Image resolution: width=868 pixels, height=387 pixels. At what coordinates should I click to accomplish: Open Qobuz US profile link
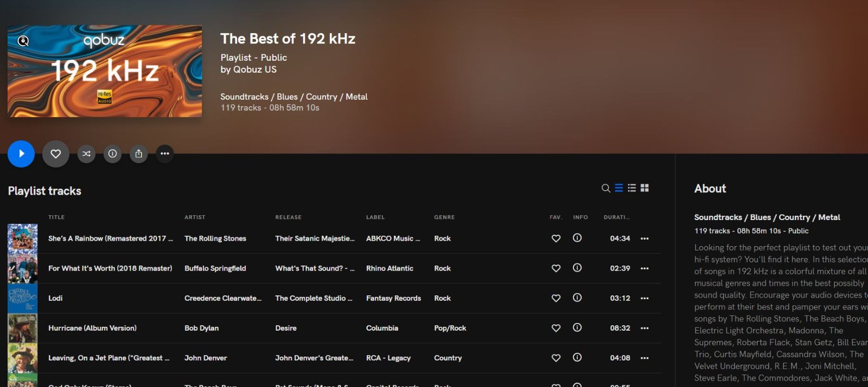point(255,69)
